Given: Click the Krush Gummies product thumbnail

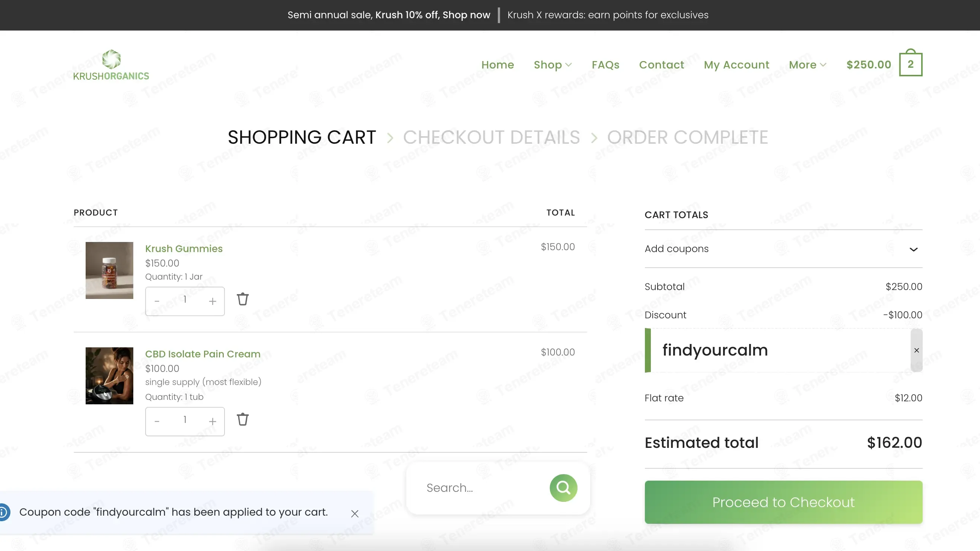Looking at the screenshot, I should (x=109, y=270).
